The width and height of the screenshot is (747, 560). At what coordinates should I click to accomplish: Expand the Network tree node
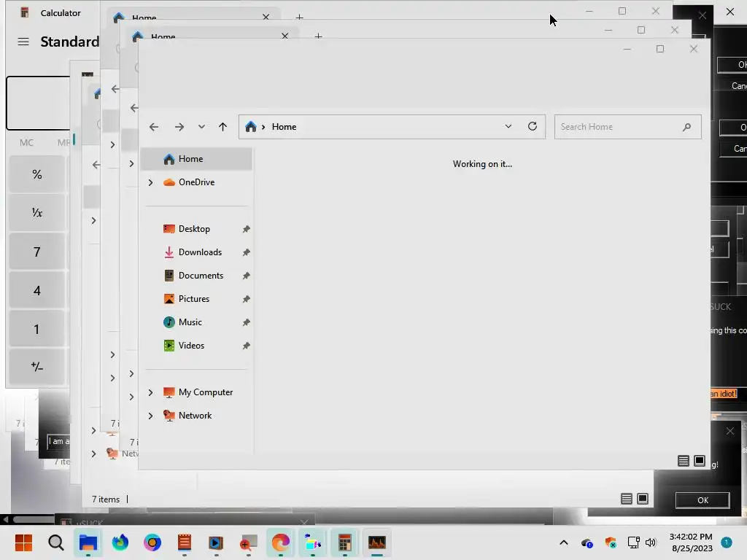[x=150, y=416]
